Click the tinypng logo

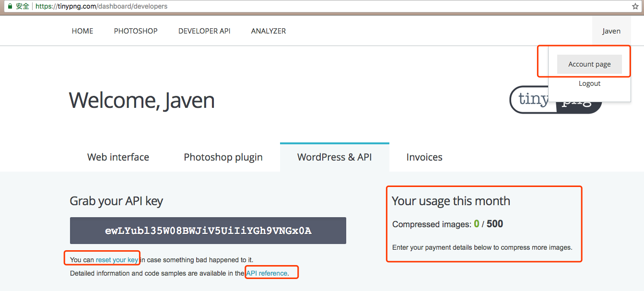[555, 100]
